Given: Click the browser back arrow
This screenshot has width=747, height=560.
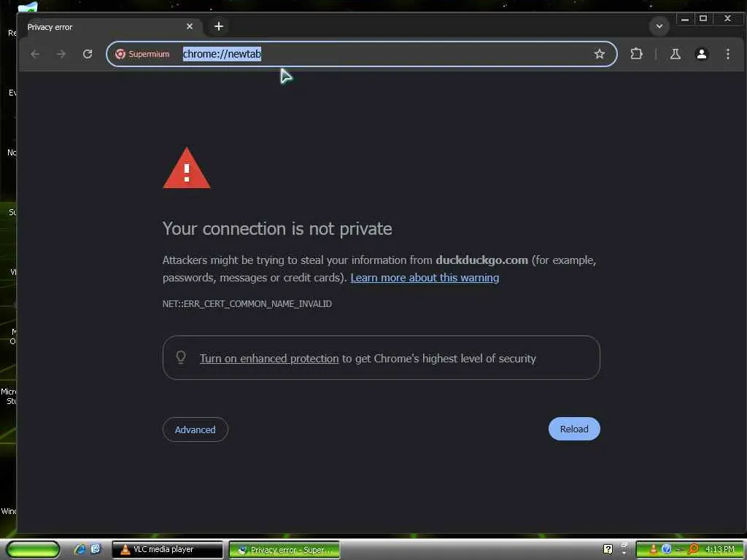Looking at the screenshot, I should [x=35, y=54].
